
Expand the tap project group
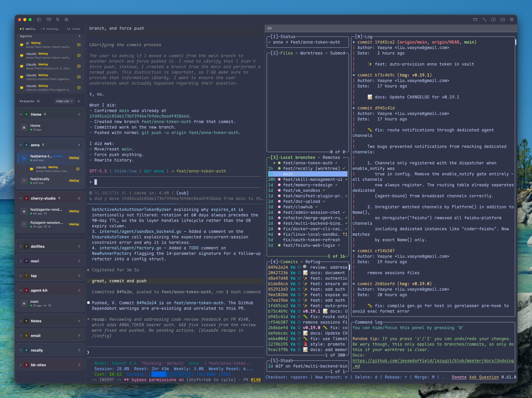[x=21, y=276]
